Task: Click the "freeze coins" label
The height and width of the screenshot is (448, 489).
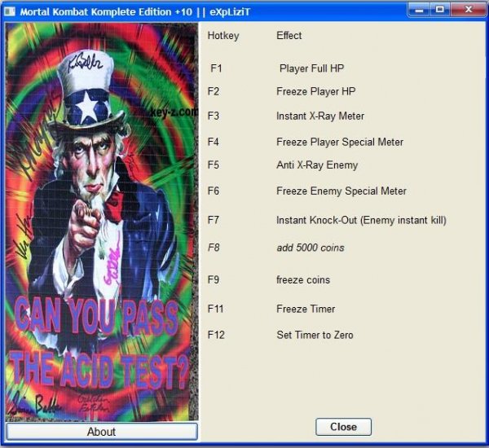Action: click(303, 280)
